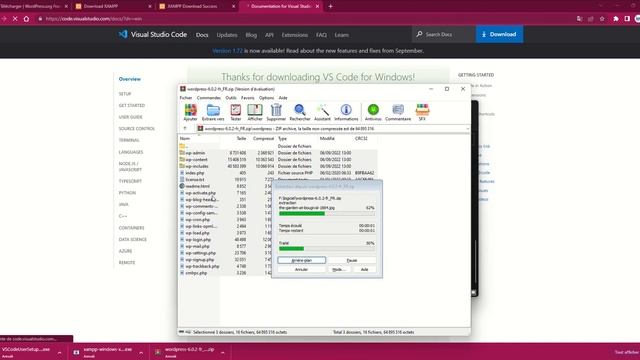Click the browser home icon
Screen dimensions: 640x360
[x=26, y=19]
